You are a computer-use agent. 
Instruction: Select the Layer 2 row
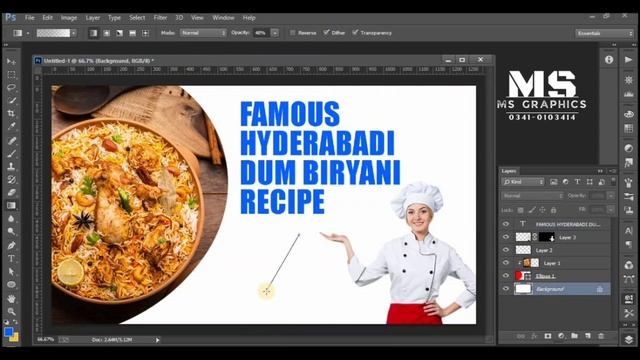[x=557, y=250]
